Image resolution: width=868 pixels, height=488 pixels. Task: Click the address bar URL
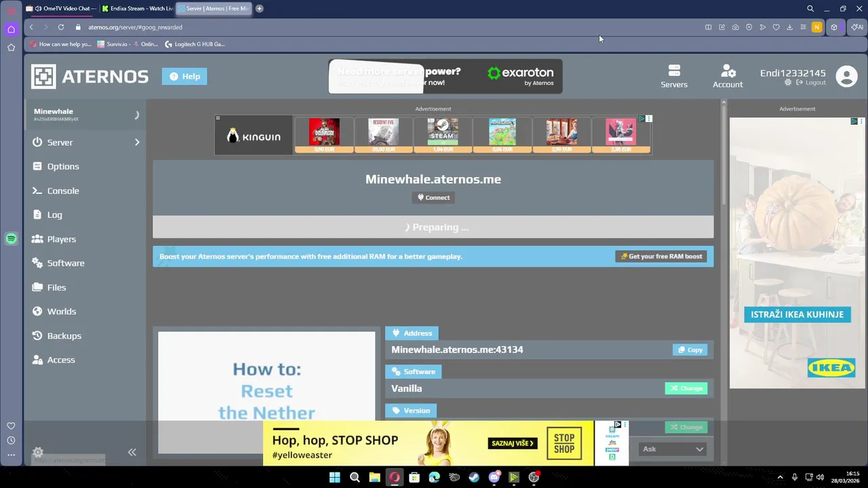(135, 27)
